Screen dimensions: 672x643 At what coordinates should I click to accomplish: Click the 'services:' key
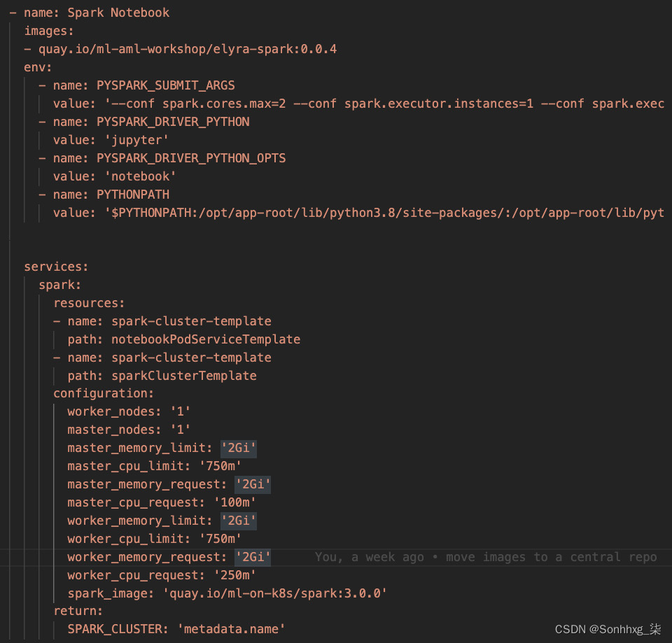pos(56,267)
